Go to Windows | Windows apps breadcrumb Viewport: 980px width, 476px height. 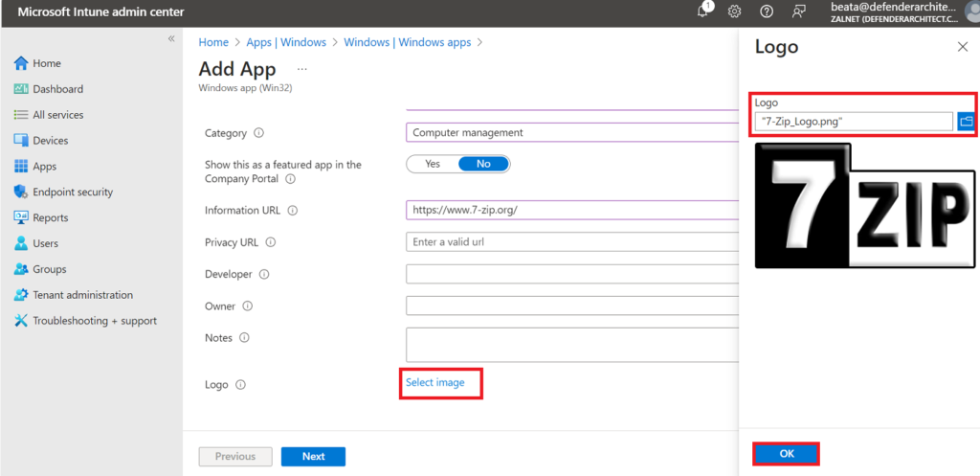tap(408, 42)
